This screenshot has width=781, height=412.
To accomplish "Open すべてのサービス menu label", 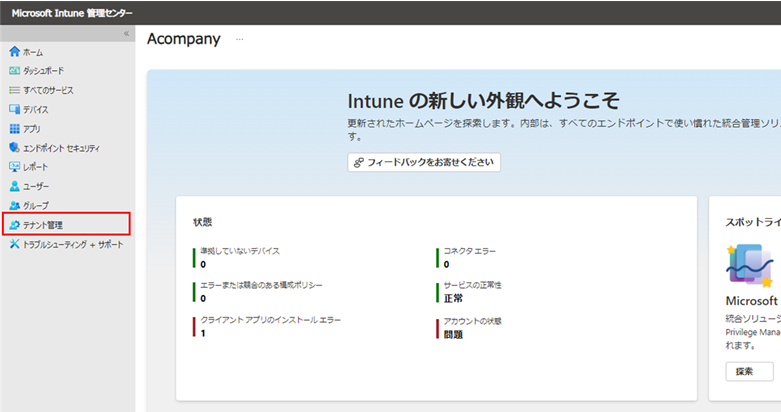I will pos(48,90).
